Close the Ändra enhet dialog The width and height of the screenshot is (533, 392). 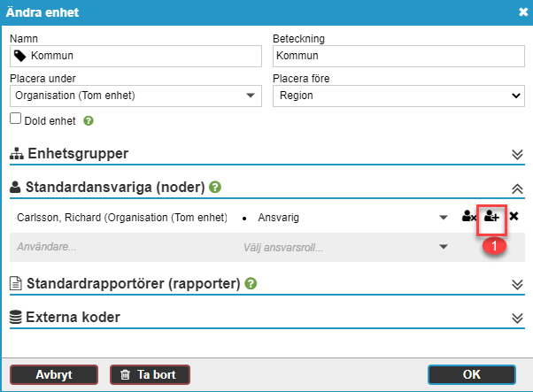click(523, 12)
